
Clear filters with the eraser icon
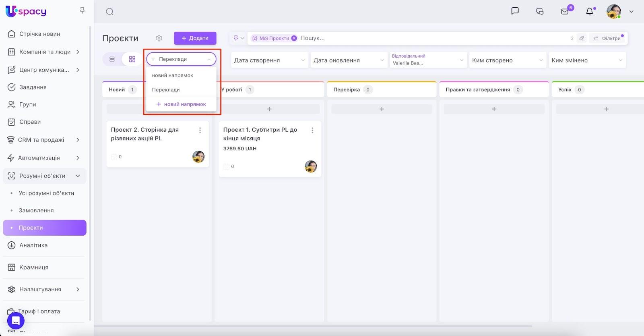(x=582, y=38)
